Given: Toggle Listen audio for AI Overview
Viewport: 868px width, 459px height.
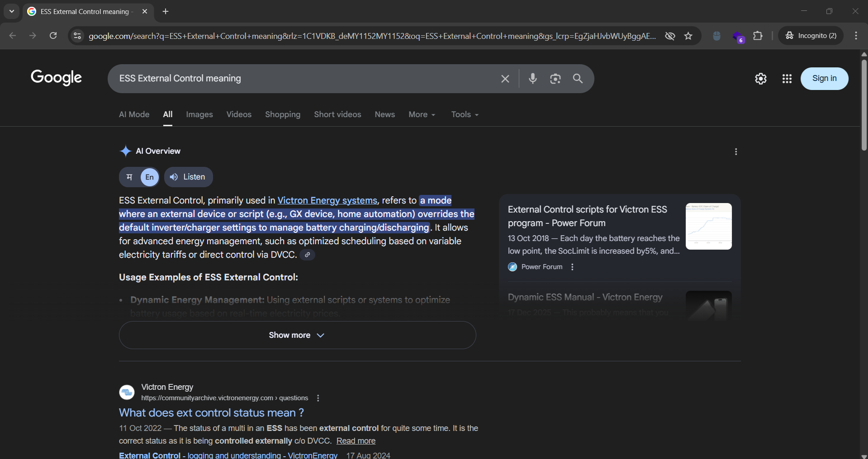Looking at the screenshot, I should click(188, 177).
